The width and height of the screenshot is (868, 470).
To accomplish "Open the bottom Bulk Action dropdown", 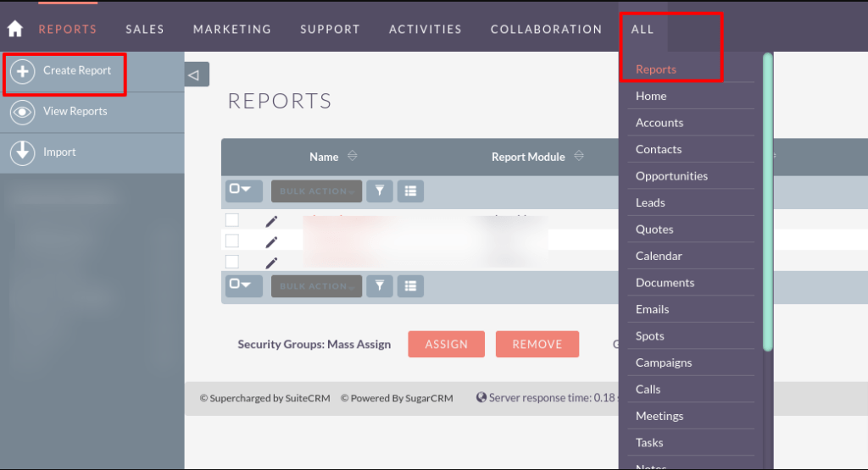I will coord(317,286).
